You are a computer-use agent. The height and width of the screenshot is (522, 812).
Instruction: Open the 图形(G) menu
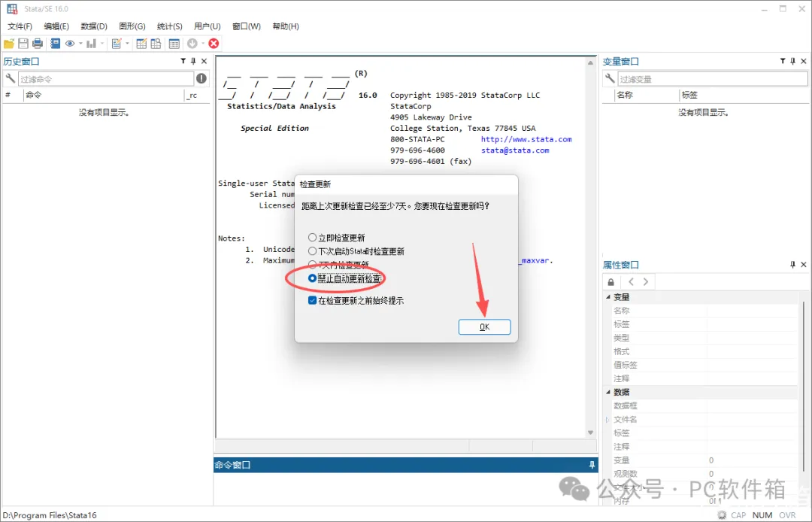(132, 26)
